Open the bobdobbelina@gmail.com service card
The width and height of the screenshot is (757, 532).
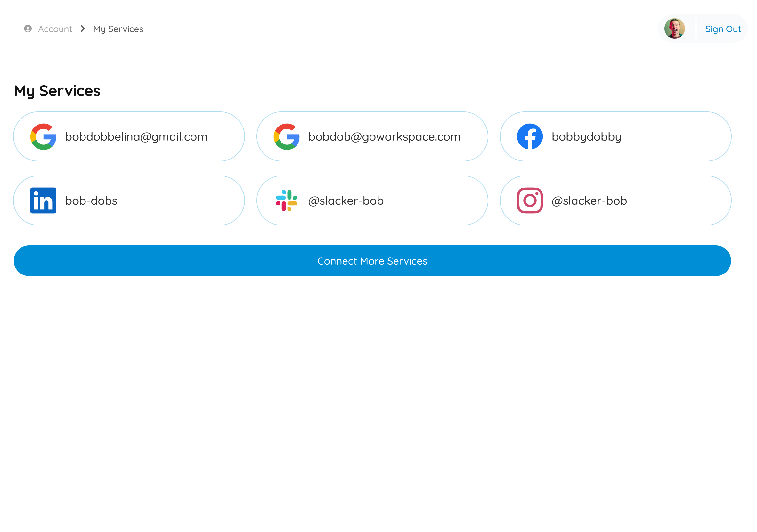tap(129, 136)
